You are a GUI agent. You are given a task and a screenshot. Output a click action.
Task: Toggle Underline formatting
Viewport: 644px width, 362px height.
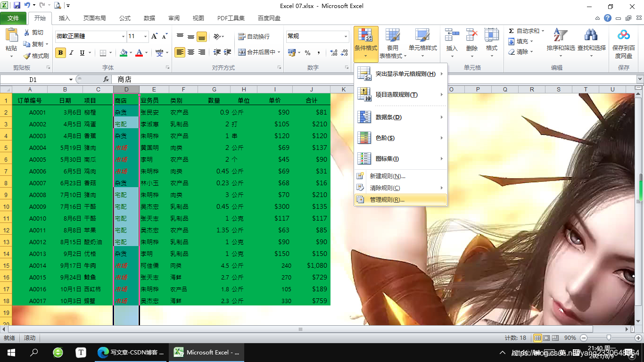(x=83, y=53)
